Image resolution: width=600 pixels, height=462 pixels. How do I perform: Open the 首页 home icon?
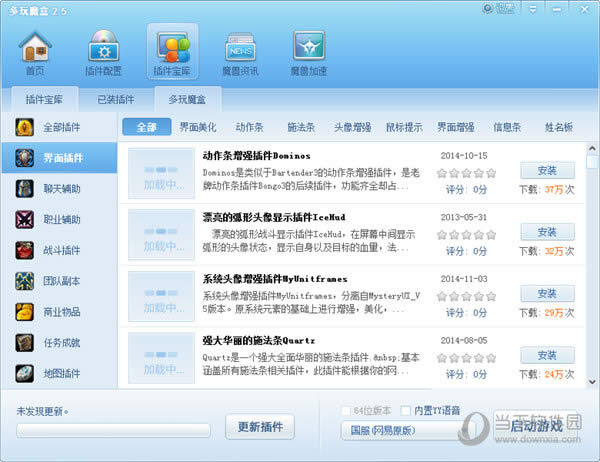point(35,52)
